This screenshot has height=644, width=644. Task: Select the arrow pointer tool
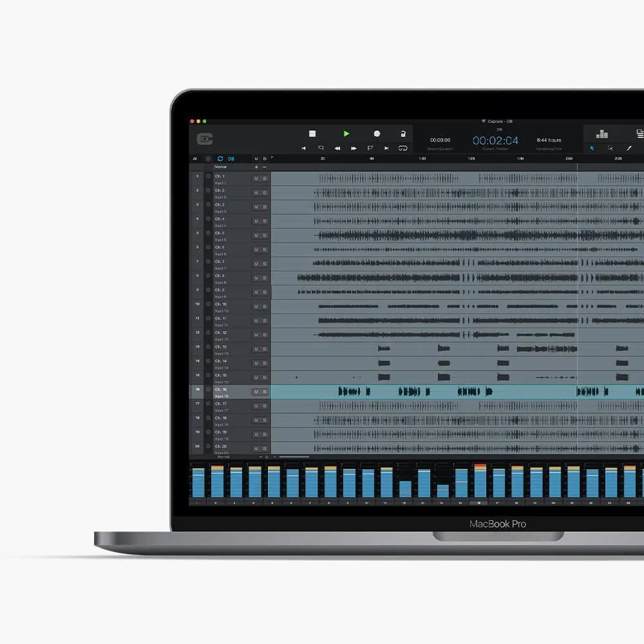[593, 147]
